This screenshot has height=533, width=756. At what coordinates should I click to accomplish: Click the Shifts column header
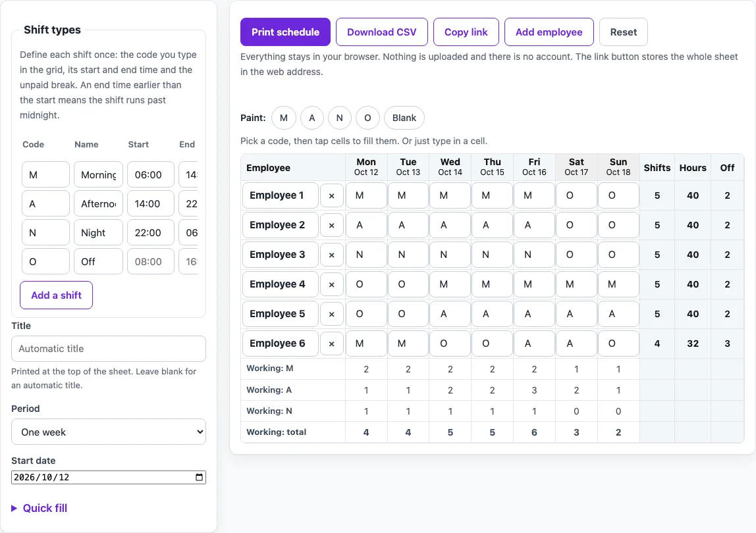pyautogui.click(x=657, y=168)
